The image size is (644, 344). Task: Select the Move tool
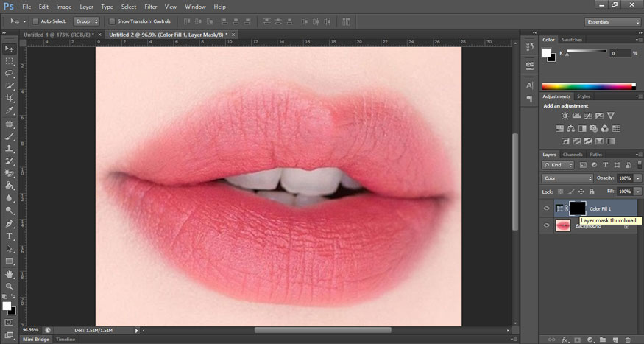click(9, 48)
